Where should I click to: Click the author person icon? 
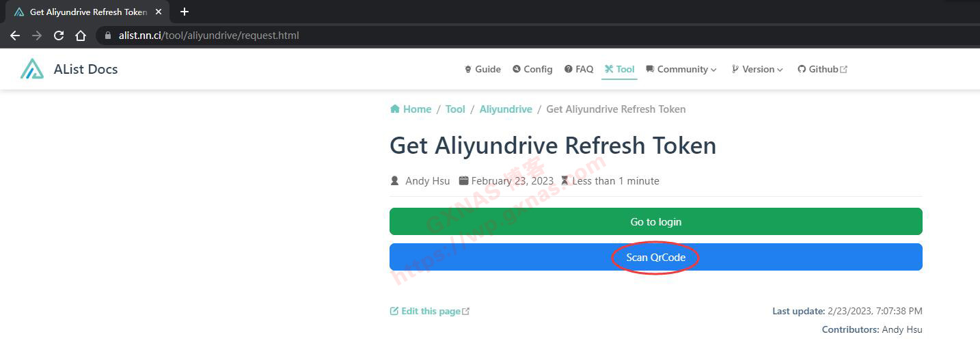coord(394,181)
